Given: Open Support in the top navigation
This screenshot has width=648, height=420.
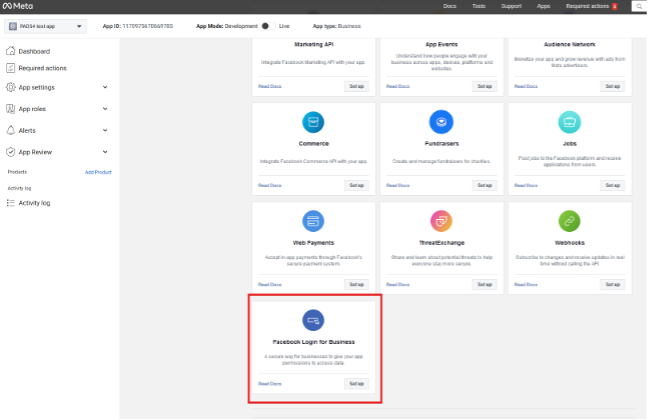Looking at the screenshot, I should (511, 6).
